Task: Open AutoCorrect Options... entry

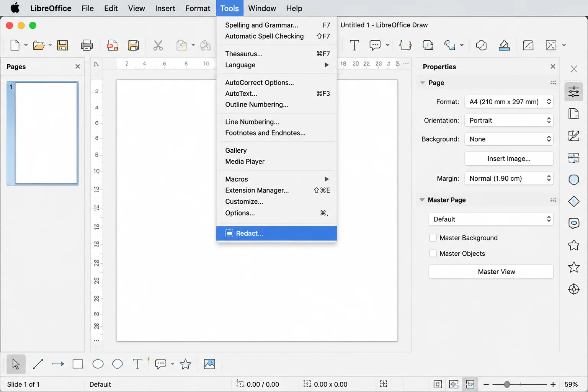Action: [276, 82]
